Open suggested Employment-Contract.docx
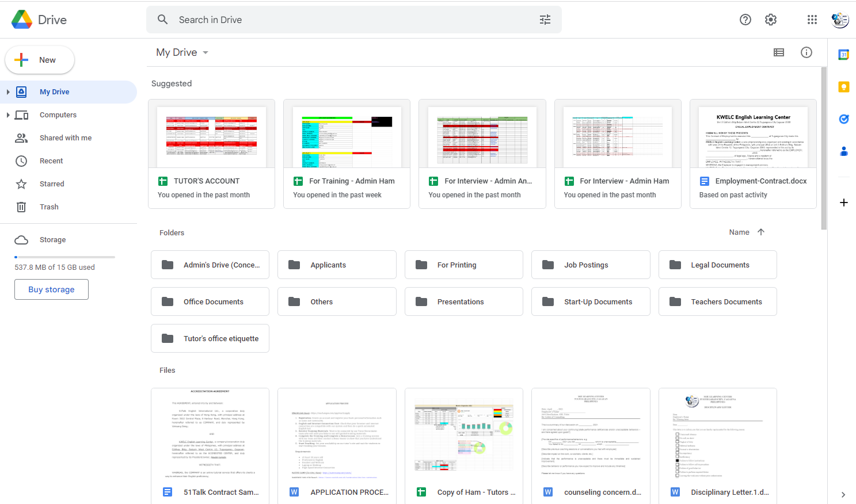 pyautogui.click(x=753, y=154)
